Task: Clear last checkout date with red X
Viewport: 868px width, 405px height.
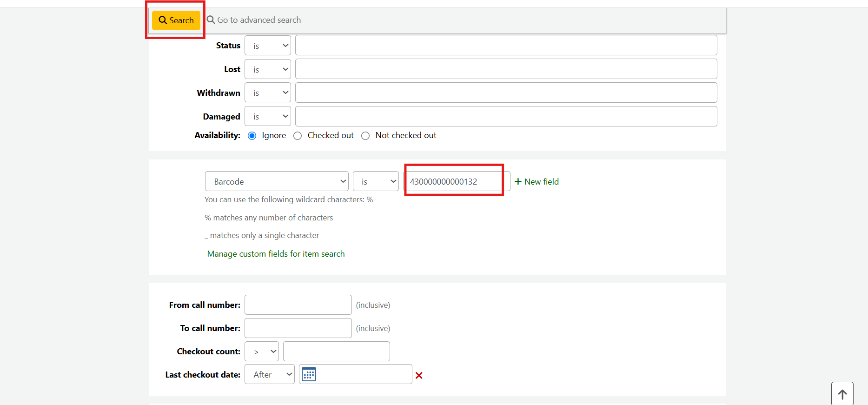Action: click(x=419, y=375)
